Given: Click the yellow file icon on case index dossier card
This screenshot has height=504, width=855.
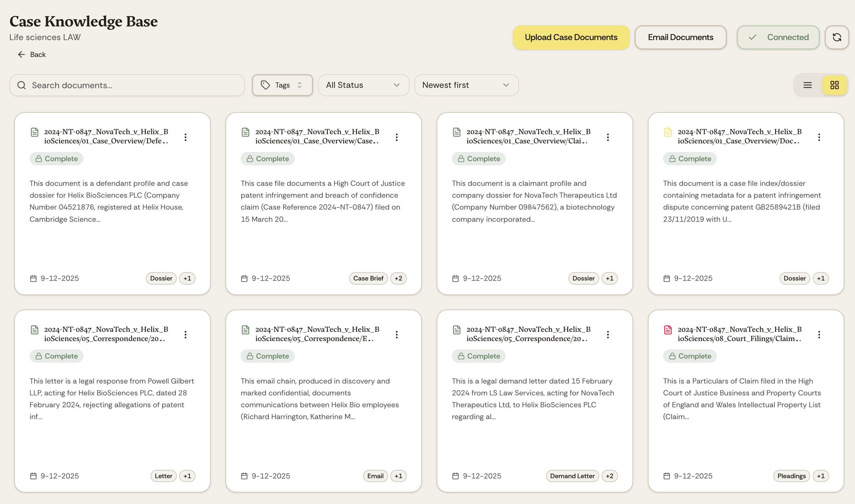Looking at the screenshot, I should coord(668,132).
